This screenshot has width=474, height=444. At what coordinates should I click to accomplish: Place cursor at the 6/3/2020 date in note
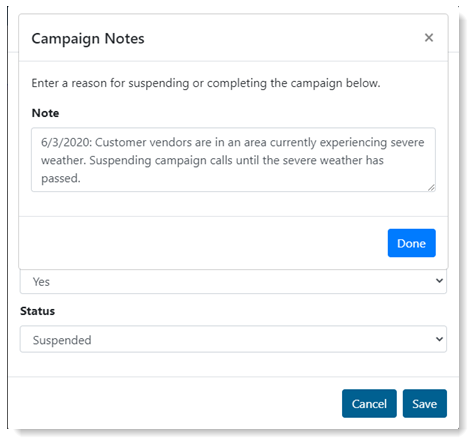point(66,142)
